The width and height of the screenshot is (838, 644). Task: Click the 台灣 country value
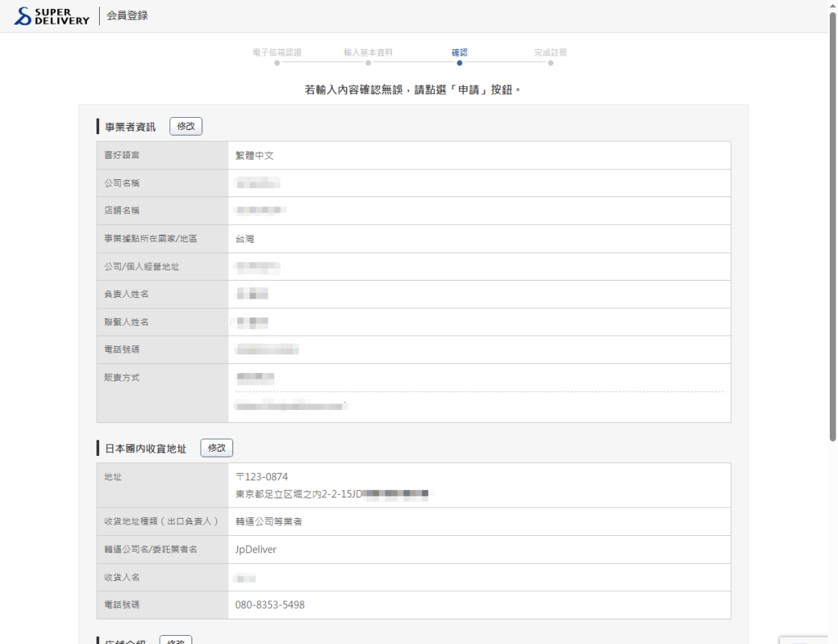tap(245, 239)
